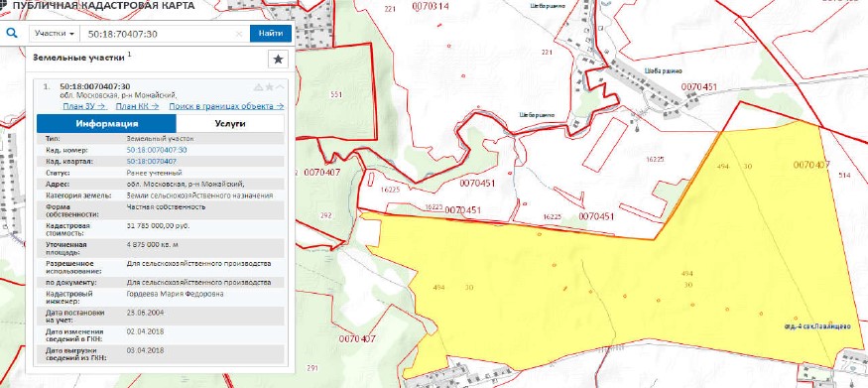
Task: Click the magnifying glass search icon
Action: (x=12, y=33)
